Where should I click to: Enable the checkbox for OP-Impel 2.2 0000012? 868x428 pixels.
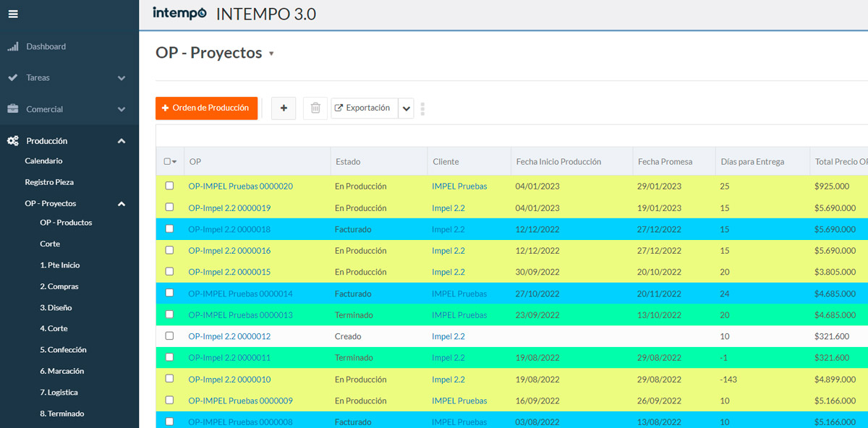[169, 336]
